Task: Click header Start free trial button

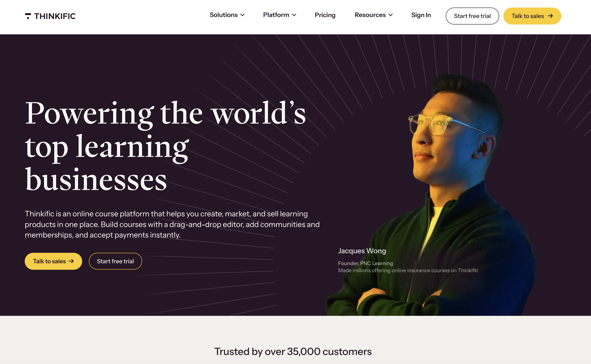Action: [472, 16]
